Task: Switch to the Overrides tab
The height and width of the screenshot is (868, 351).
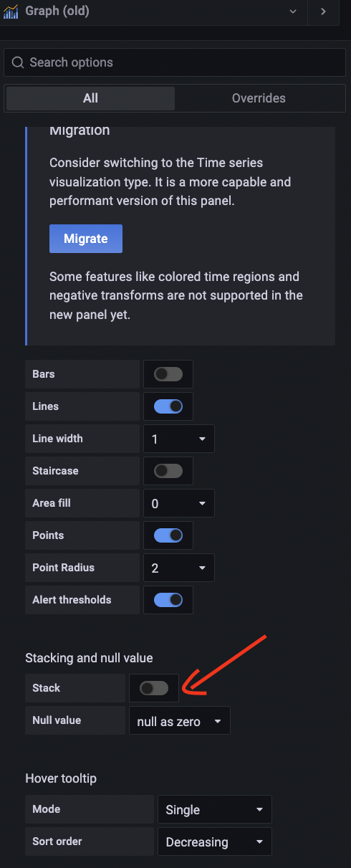Action: click(259, 98)
